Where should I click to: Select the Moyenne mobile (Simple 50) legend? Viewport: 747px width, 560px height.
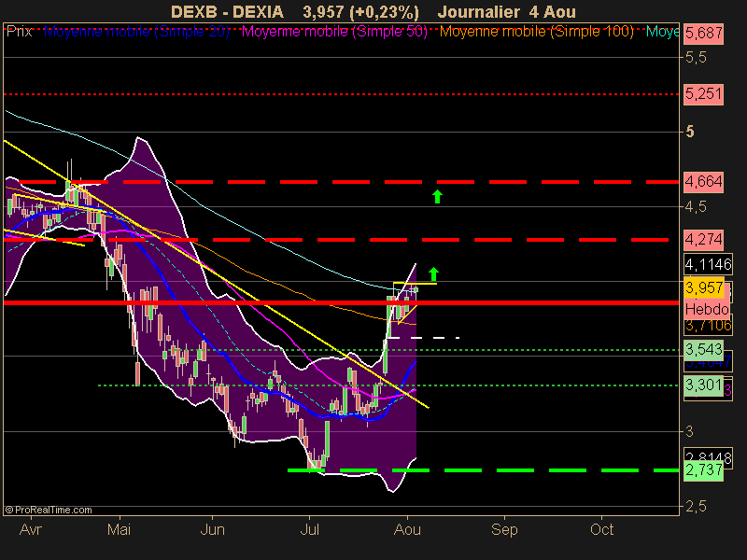pos(334,32)
